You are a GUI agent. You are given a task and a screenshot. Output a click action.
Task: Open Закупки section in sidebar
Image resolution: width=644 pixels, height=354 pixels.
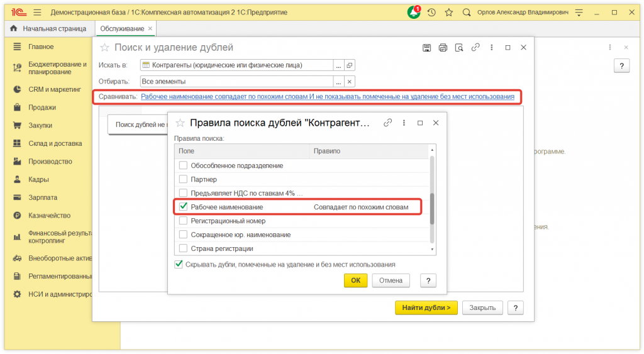[40, 126]
